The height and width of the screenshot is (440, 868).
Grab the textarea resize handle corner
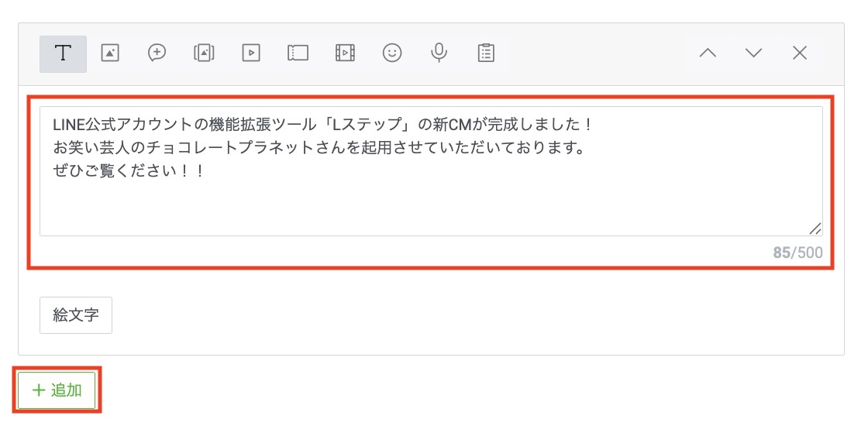pyautogui.click(x=815, y=229)
